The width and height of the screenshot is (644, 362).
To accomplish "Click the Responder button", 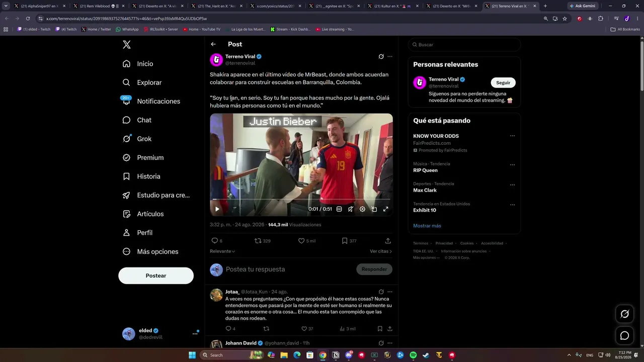I will pyautogui.click(x=374, y=269).
